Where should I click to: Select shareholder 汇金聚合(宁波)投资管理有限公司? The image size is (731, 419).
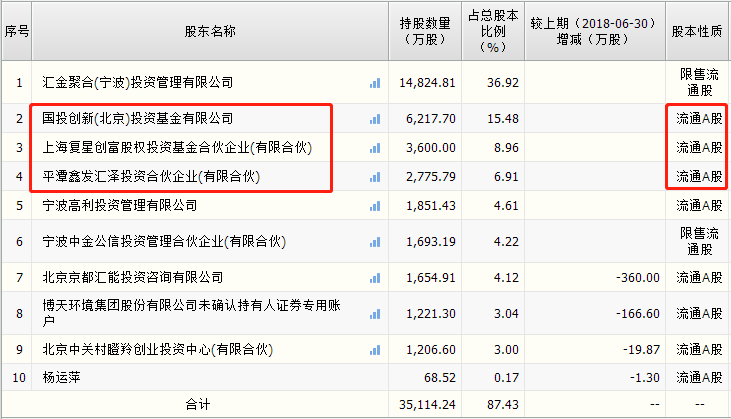[138, 83]
